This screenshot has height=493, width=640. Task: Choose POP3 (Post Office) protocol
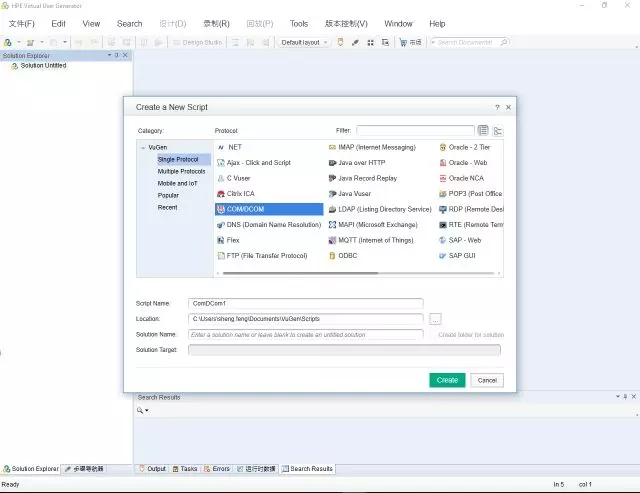471,194
